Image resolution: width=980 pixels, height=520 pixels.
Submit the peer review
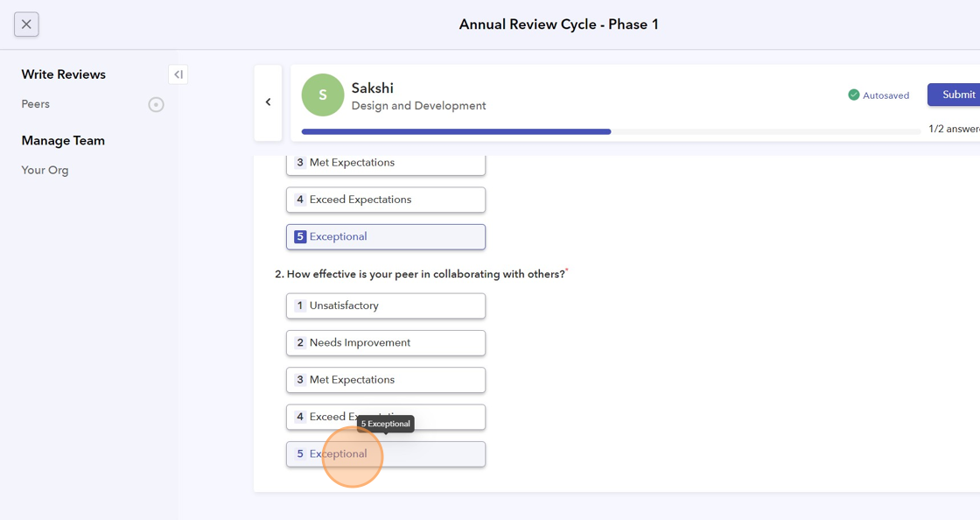[957, 95]
